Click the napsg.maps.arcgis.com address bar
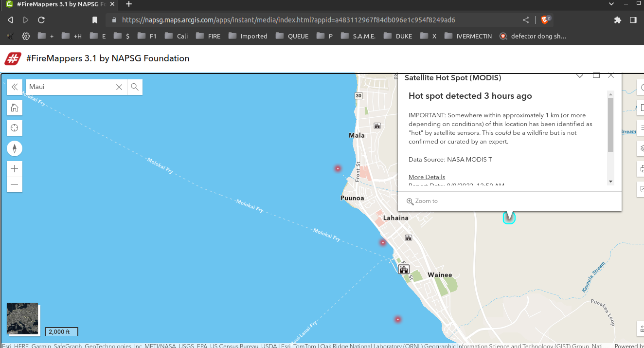This screenshot has width=644, height=348. tap(288, 20)
